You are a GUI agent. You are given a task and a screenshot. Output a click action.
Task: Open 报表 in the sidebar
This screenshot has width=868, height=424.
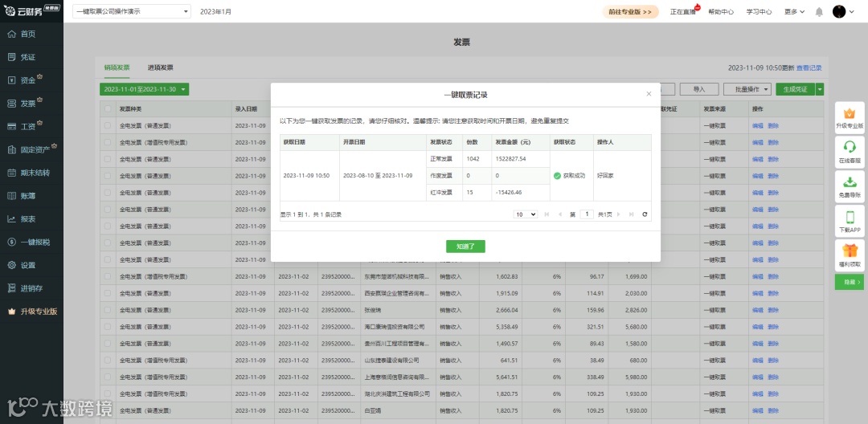click(27, 219)
